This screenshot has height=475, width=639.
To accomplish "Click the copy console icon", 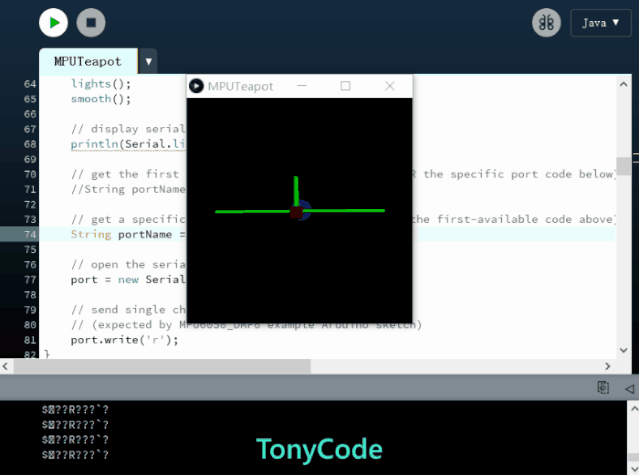I will pyautogui.click(x=603, y=388).
